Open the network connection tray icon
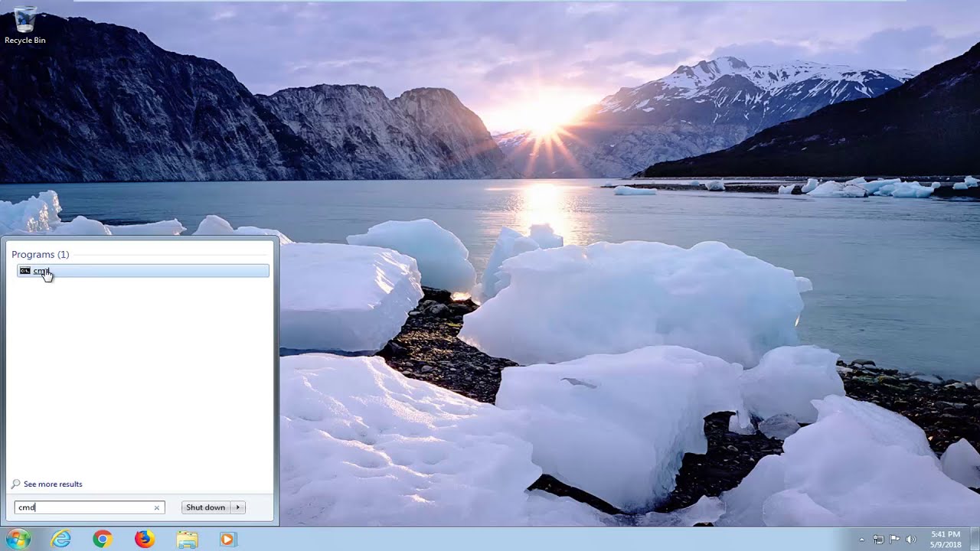The width and height of the screenshot is (980, 551). (878, 540)
